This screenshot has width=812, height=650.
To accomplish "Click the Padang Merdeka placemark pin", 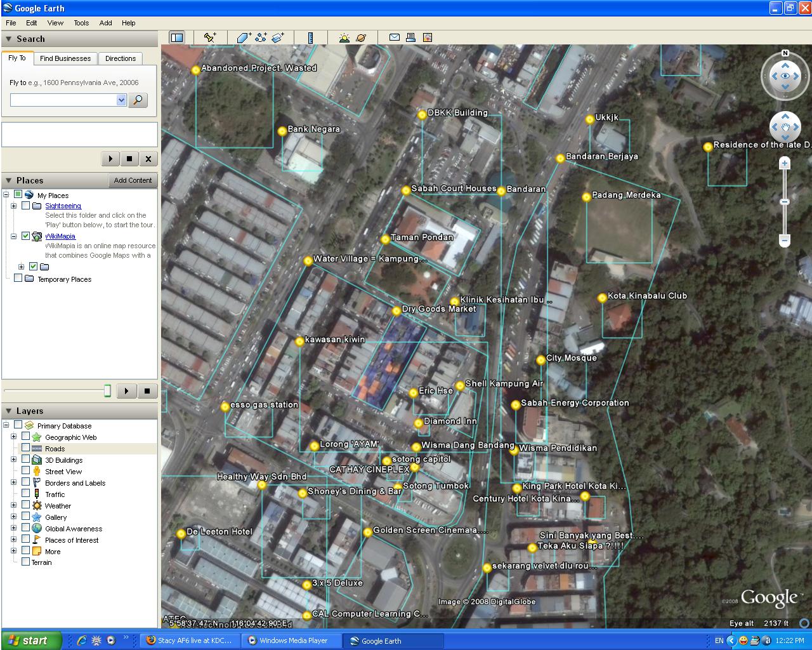I will point(586,197).
